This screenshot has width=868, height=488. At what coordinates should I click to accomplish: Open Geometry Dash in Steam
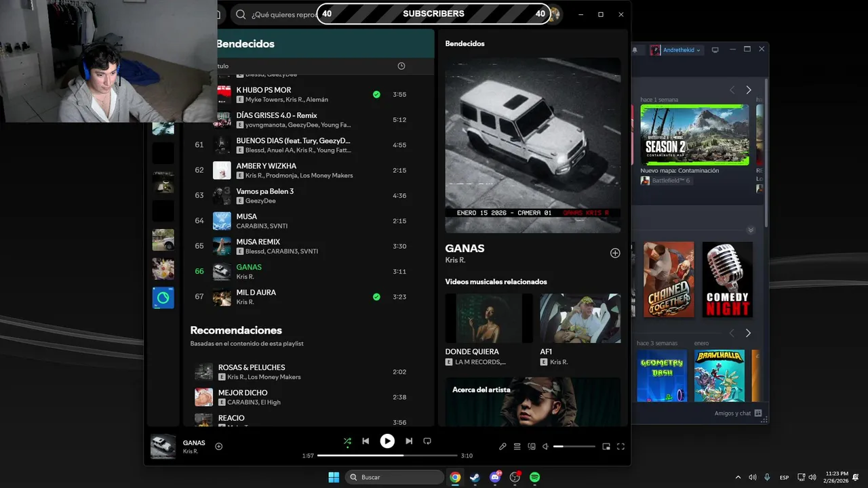(x=662, y=375)
